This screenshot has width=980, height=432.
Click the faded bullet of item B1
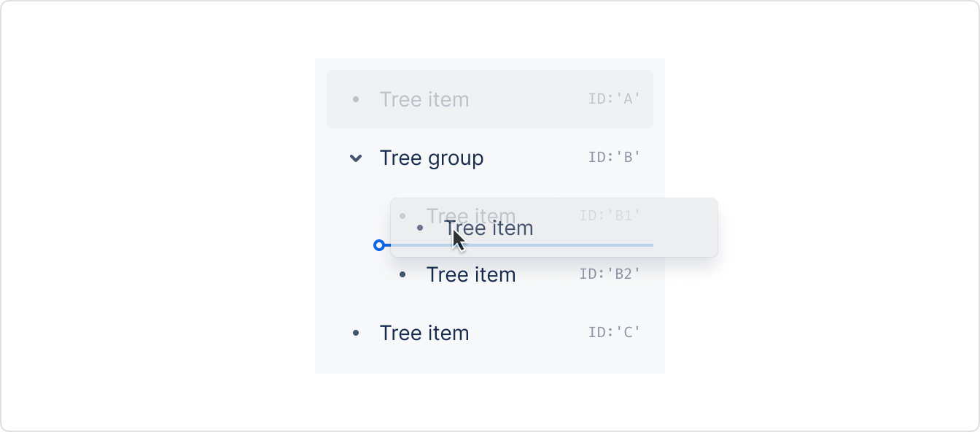402,216
